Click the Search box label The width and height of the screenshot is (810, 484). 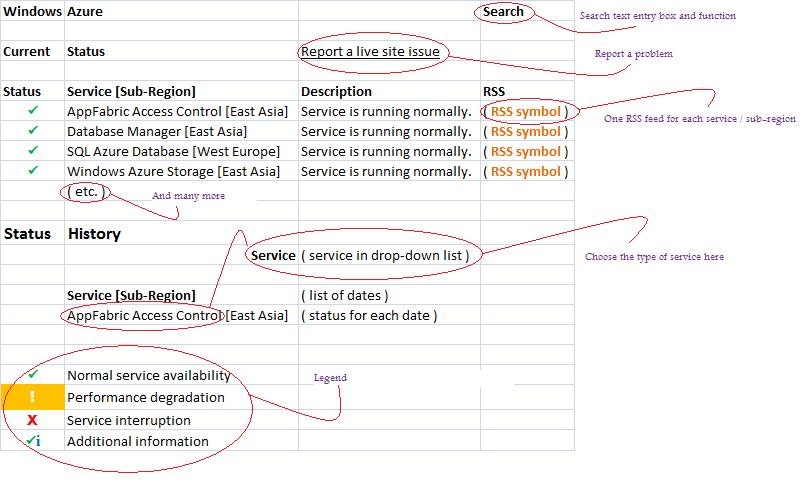click(503, 11)
